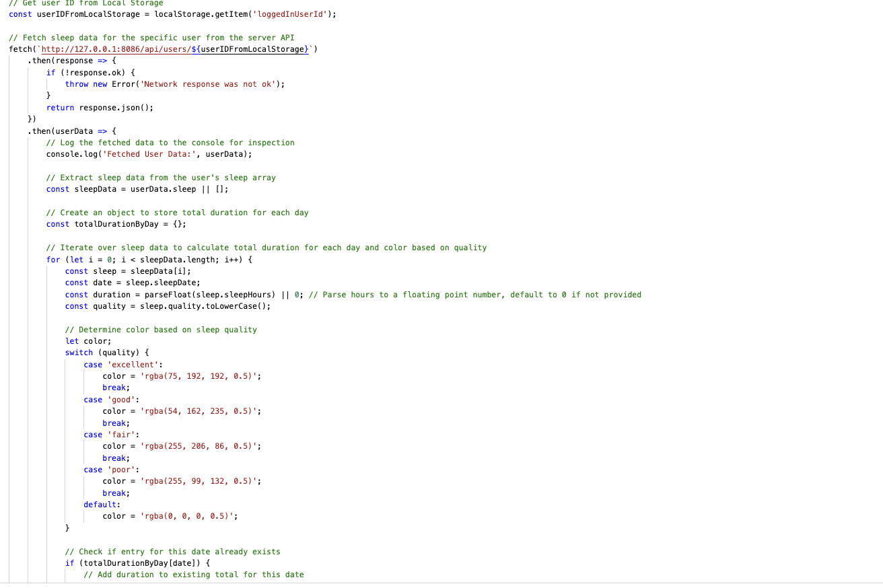Click the 'const sleepData = userData.sleep || [];' line
Viewport: 883px width, 588px height.
[137, 189]
